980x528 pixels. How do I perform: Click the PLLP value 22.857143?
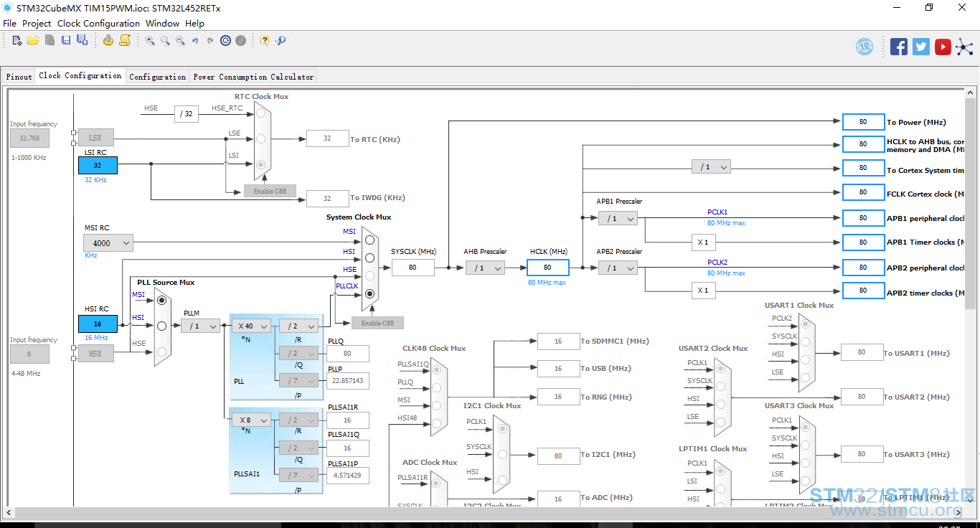pos(347,381)
